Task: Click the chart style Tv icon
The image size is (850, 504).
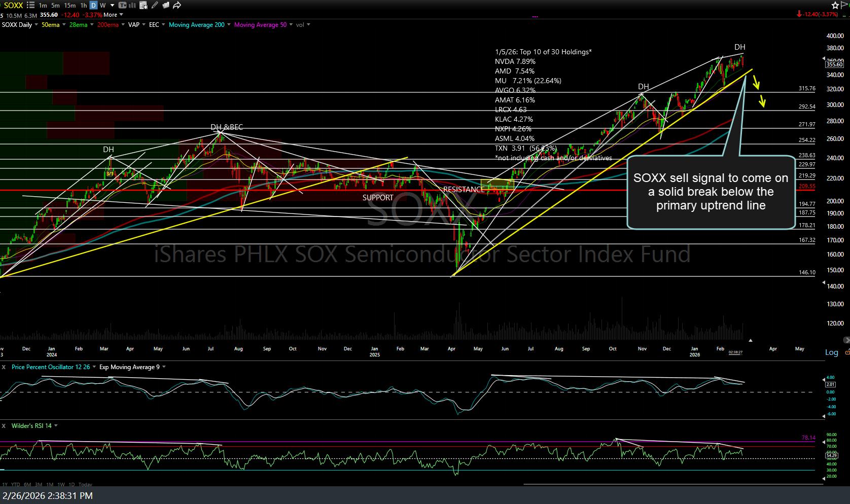Action: point(122,6)
